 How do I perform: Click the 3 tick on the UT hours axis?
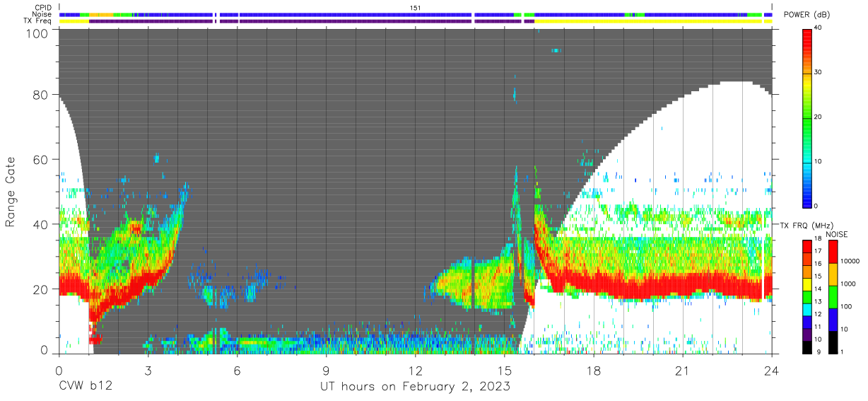coord(148,371)
